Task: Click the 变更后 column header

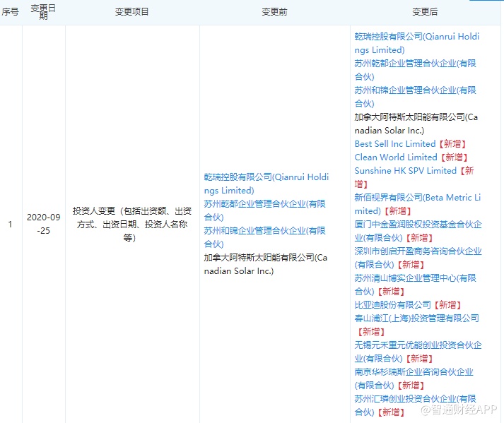Action: 425,12
